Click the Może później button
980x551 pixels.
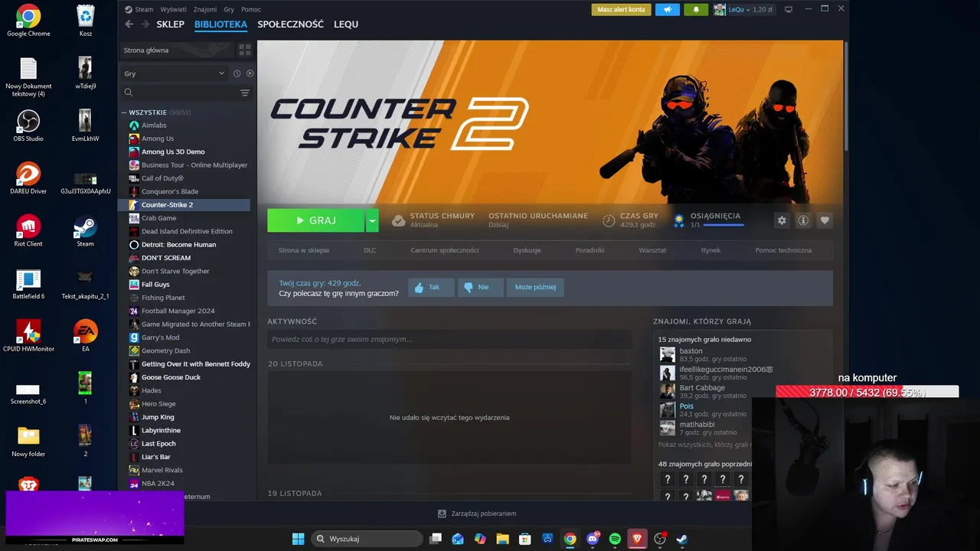pos(535,288)
